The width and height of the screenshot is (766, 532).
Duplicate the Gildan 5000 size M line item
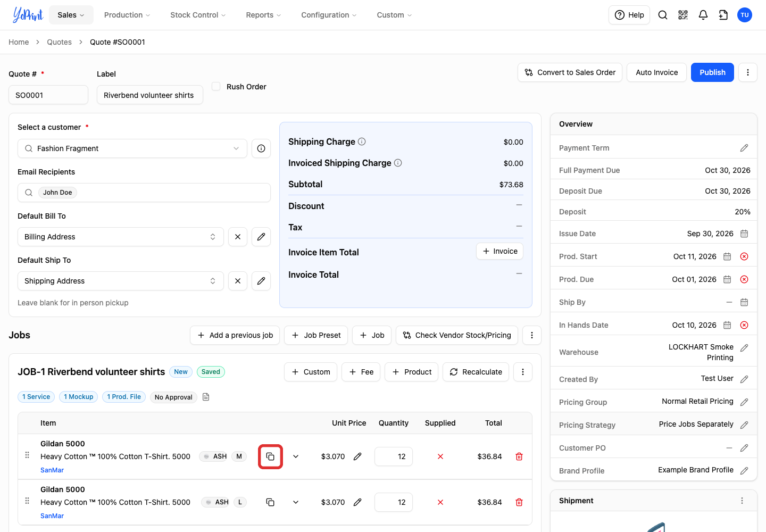[270, 456]
